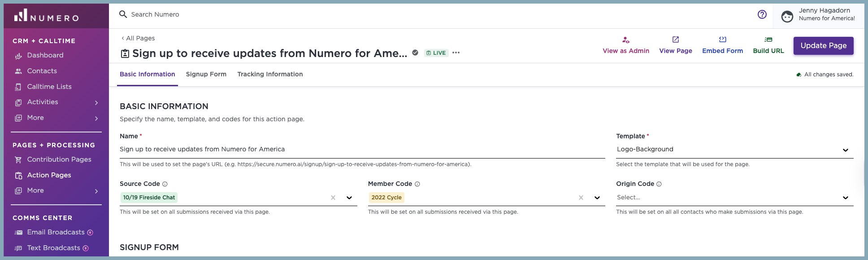The image size is (868, 260).
Task: Expand More under Pages + Processing
Action: coord(96,191)
